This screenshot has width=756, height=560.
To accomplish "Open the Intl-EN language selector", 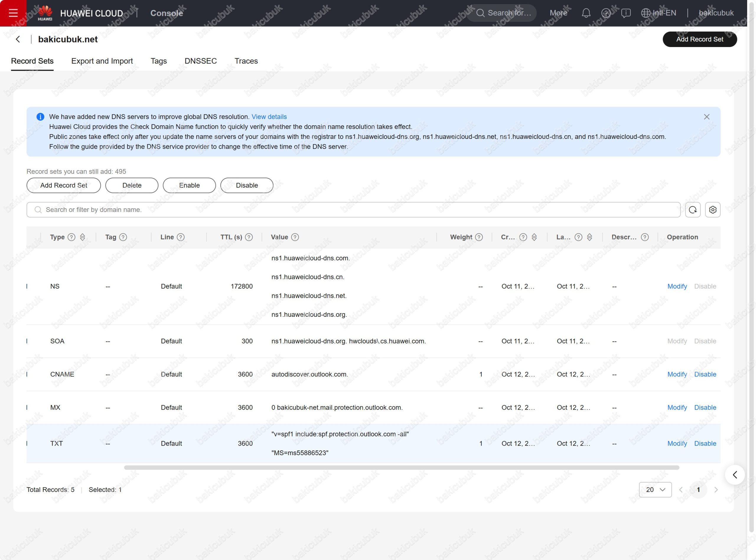I will (x=659, y=13).
